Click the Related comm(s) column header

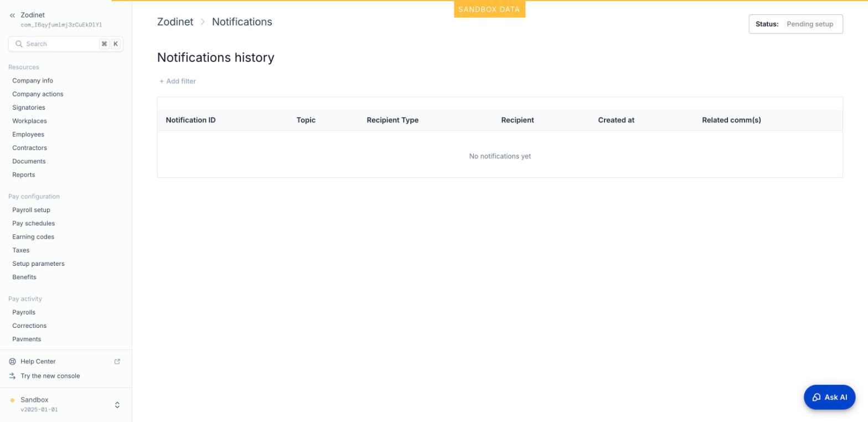pyautogui.click(x=731, y=120)
